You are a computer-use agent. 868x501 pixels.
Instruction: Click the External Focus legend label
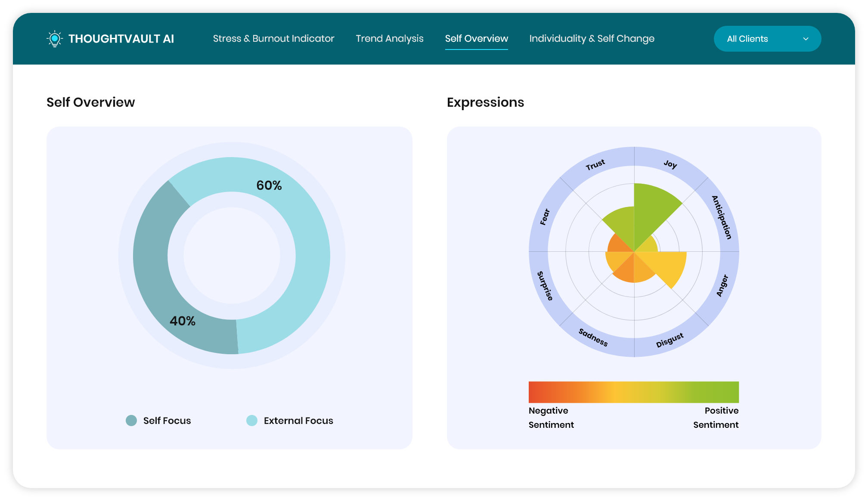tap(298, 421)
